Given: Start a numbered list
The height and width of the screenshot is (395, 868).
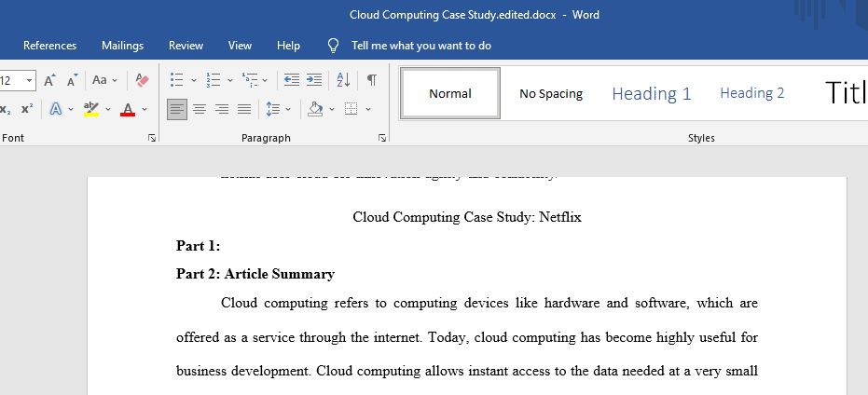Looking at the screenshot, I should [214, 80].
